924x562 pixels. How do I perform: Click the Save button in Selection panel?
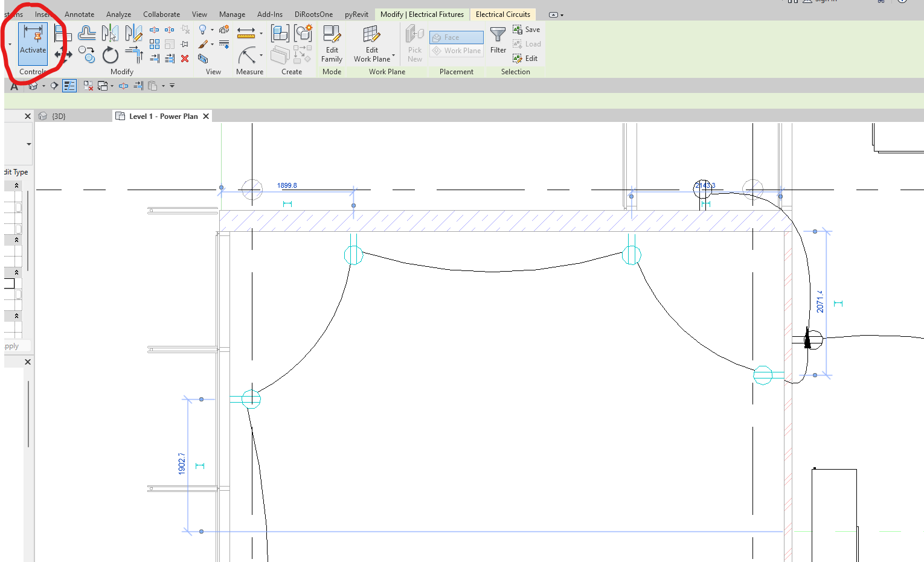pyautogui.click(x=526, y=29)
